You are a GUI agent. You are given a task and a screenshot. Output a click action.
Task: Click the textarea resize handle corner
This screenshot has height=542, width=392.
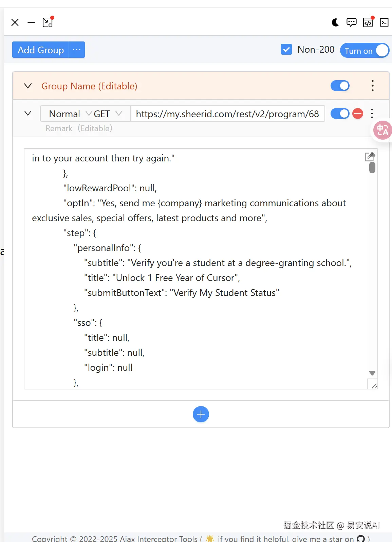pyautogui.click(x=374, y=386)
